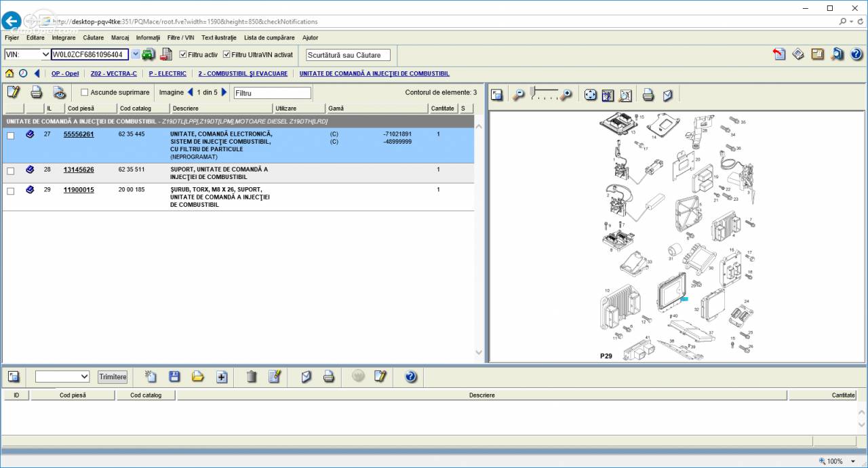The image size is (868, 468).
Task: Open history using the clock icon
Action: pyautogui.click(x=23, y=73)
